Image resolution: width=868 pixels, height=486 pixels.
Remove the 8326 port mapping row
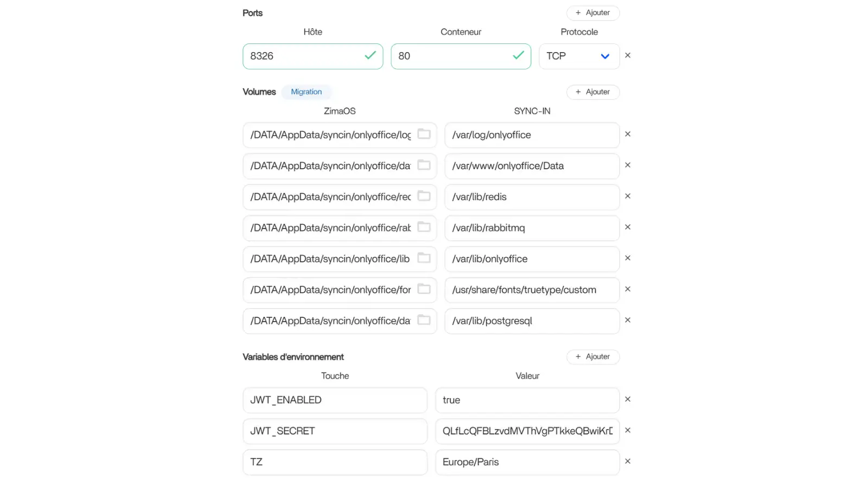628,55
